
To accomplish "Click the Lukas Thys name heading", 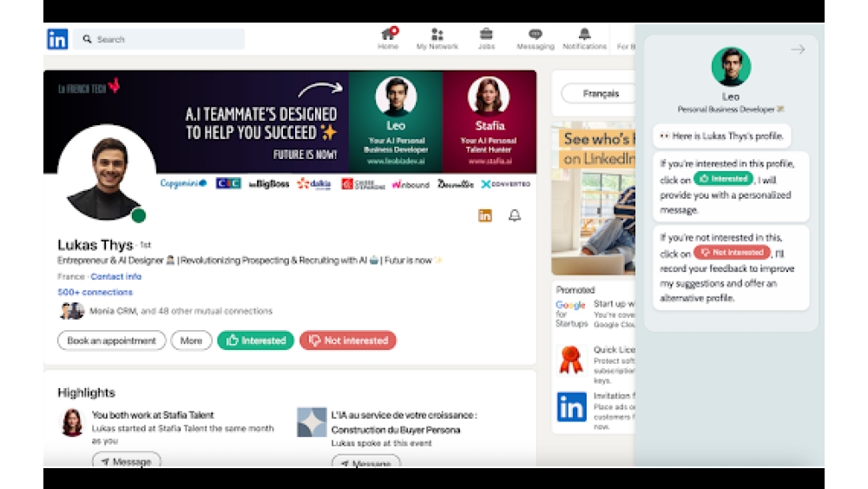I will click(x=95, y=245).
